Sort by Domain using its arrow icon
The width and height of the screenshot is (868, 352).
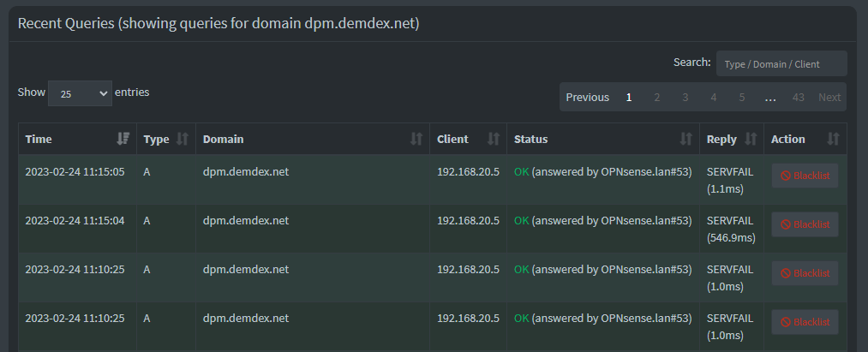click(416, 139)
